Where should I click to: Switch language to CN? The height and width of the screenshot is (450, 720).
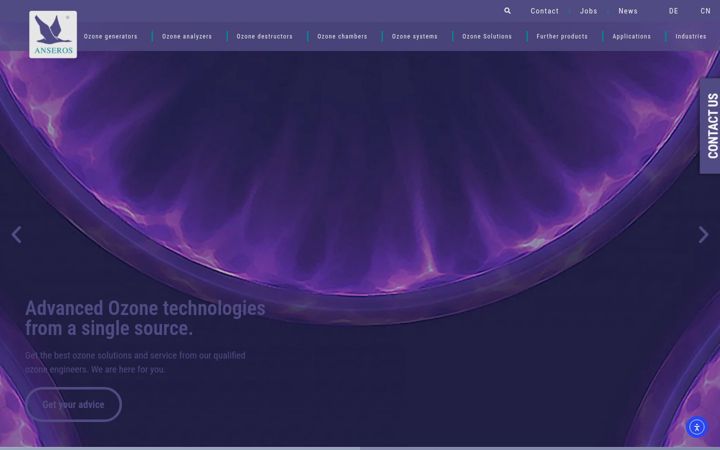point(705,11)
